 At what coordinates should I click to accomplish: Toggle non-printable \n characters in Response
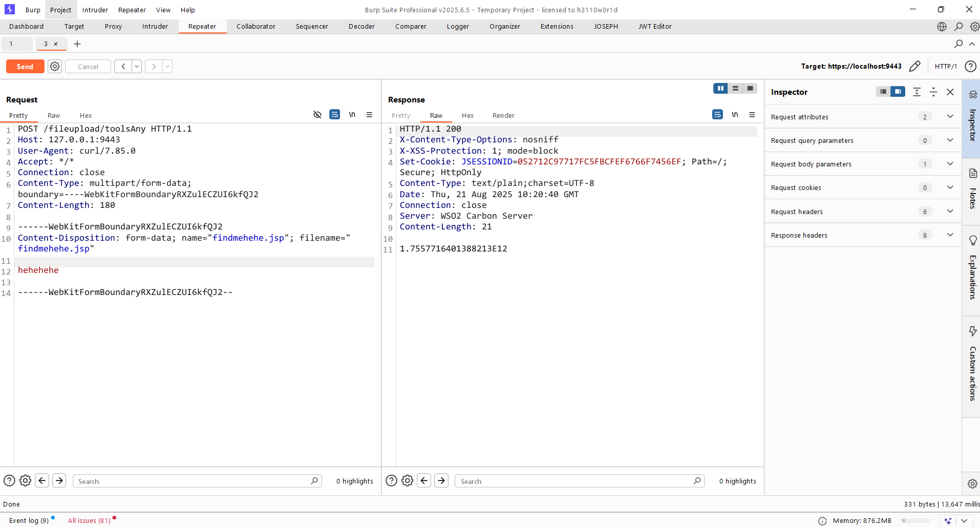pos(735,115)
